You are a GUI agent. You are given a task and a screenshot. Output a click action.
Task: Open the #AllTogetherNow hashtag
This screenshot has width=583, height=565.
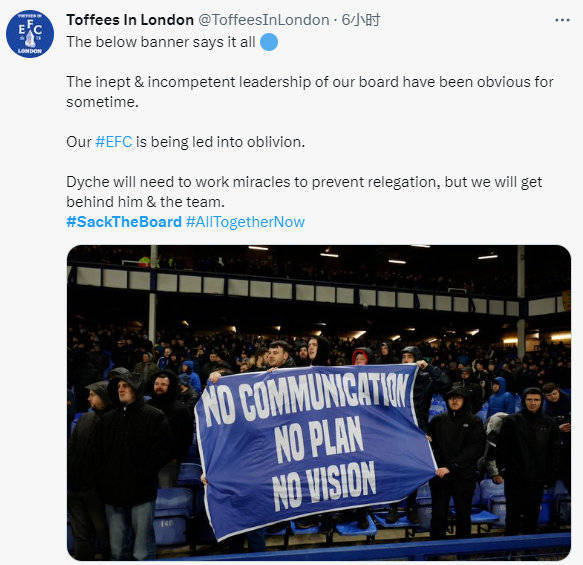245,222
